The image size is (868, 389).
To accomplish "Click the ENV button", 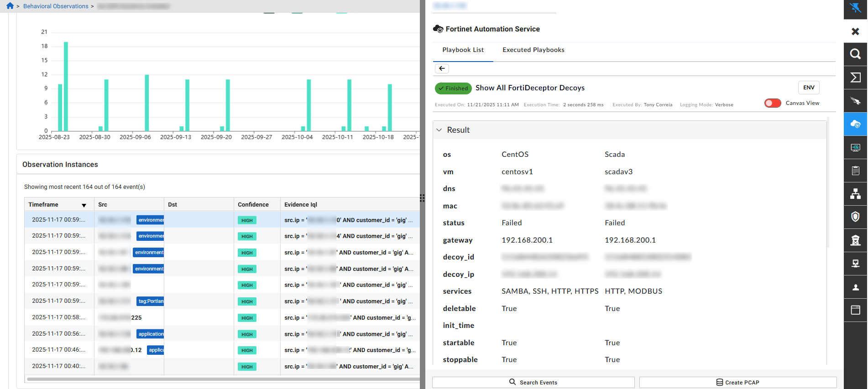I will (x=808, y=88).
